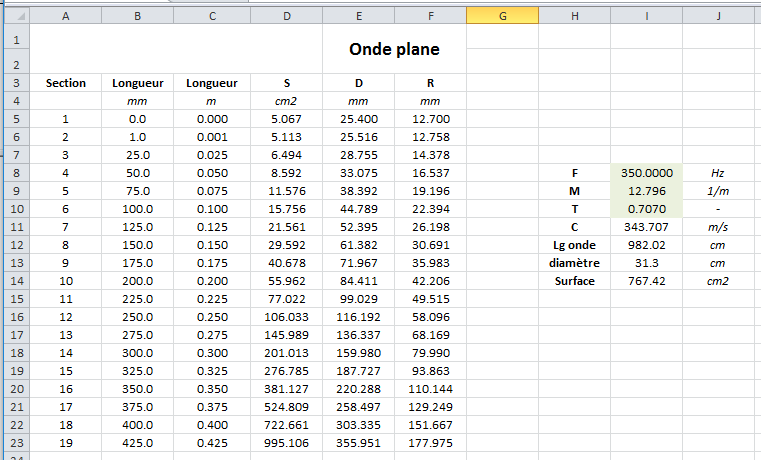The height and width of the screenshot is (460, 761).
Task: Select column G header
Action: click(x=502, y=16)
